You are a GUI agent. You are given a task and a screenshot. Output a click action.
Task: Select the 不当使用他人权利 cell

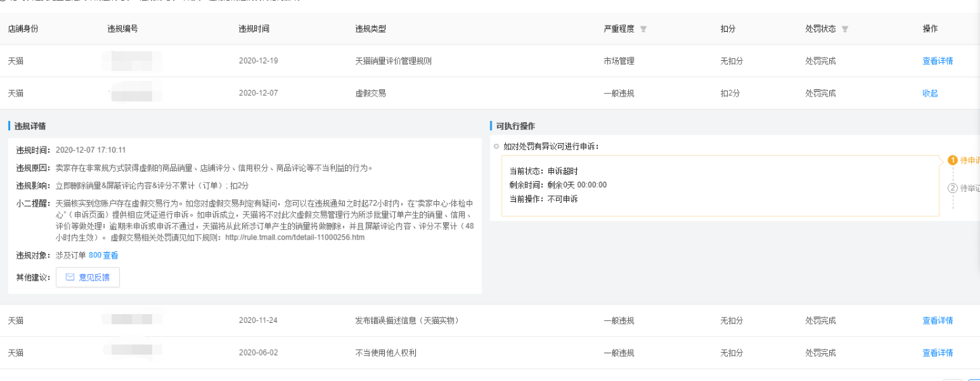point(386,353)
